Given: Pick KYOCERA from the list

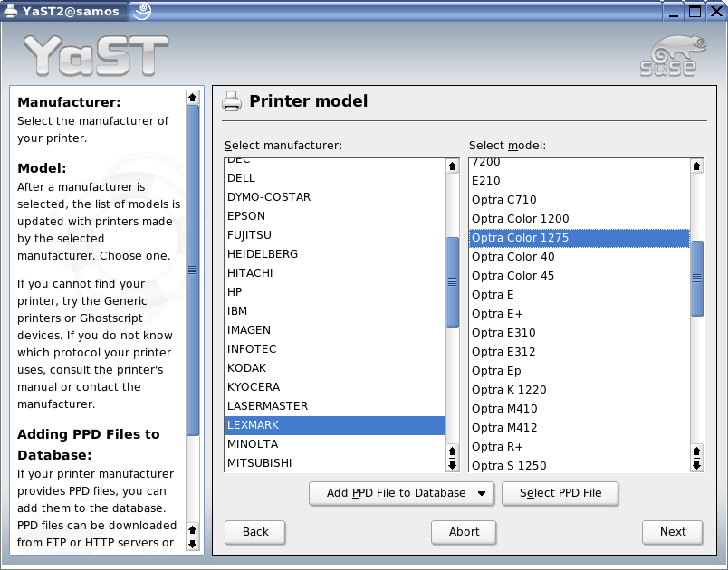Looking at the screenshot, I should point(335,387).
